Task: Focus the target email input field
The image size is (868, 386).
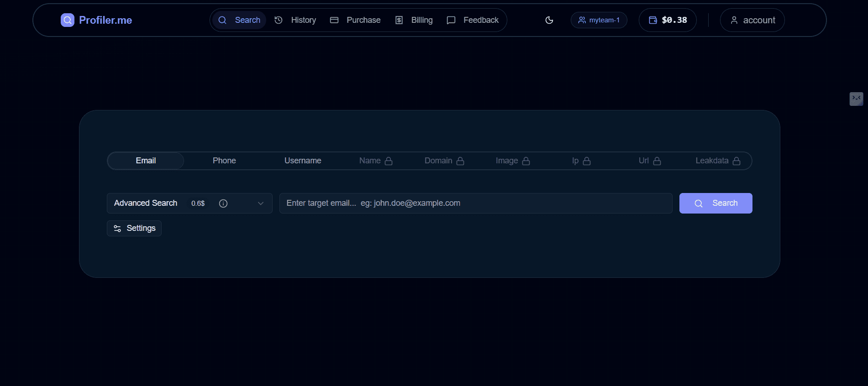Action: tap(476, 203)
